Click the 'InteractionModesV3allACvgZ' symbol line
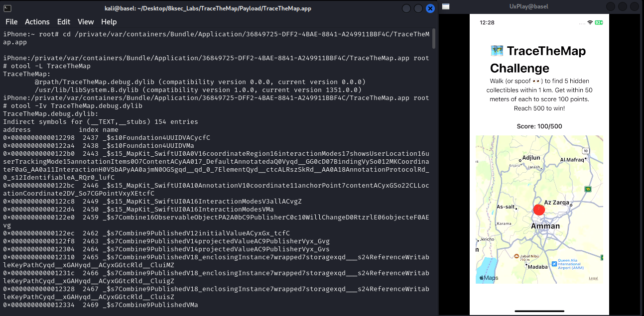Screen dimensions: 644x316 pyautogui.click(x=152, y=202)
